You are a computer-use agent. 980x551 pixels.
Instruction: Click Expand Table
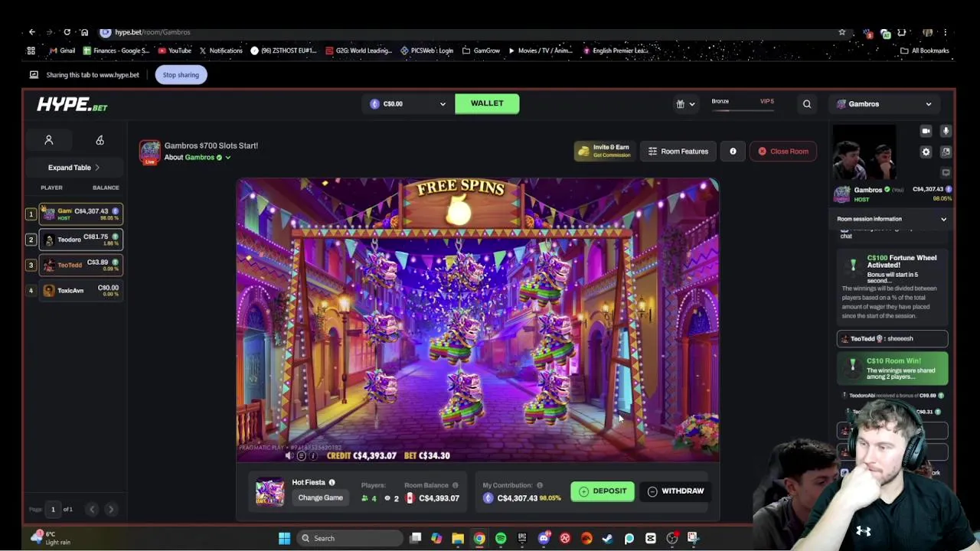pos(73,168)
